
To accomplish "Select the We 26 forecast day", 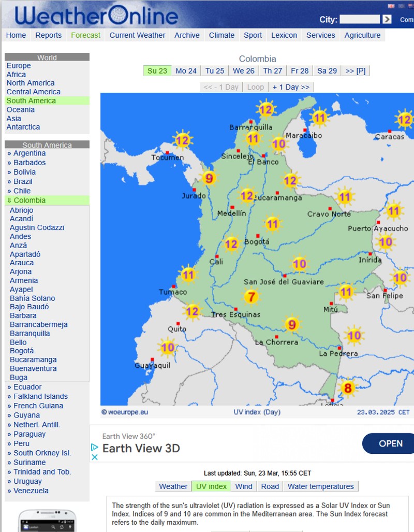I will (x=243, y=71).
